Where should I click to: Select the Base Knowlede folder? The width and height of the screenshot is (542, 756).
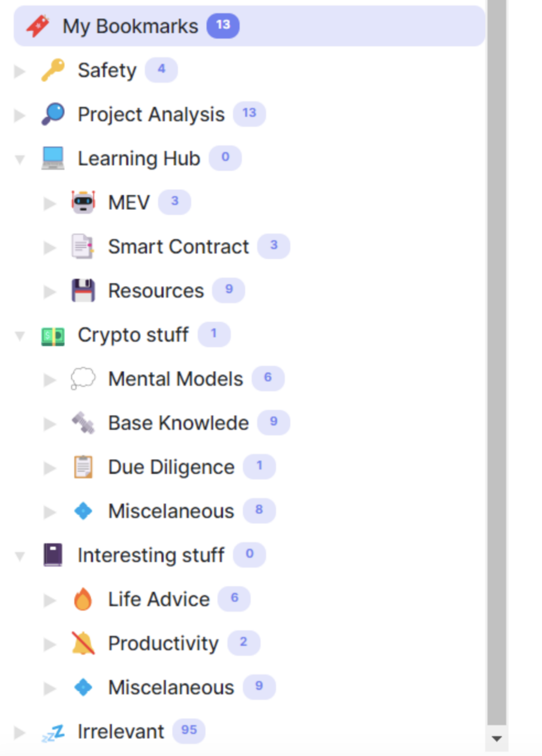point(178,423)
